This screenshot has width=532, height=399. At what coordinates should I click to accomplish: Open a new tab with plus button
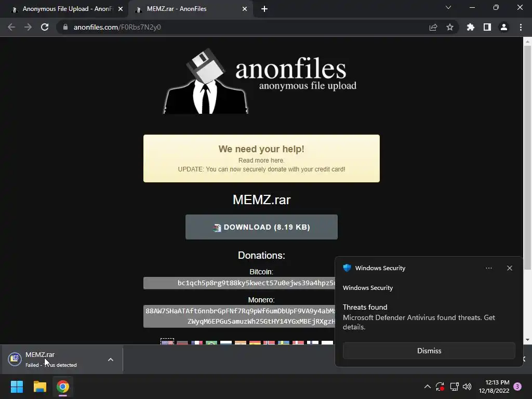pos(264,9)
